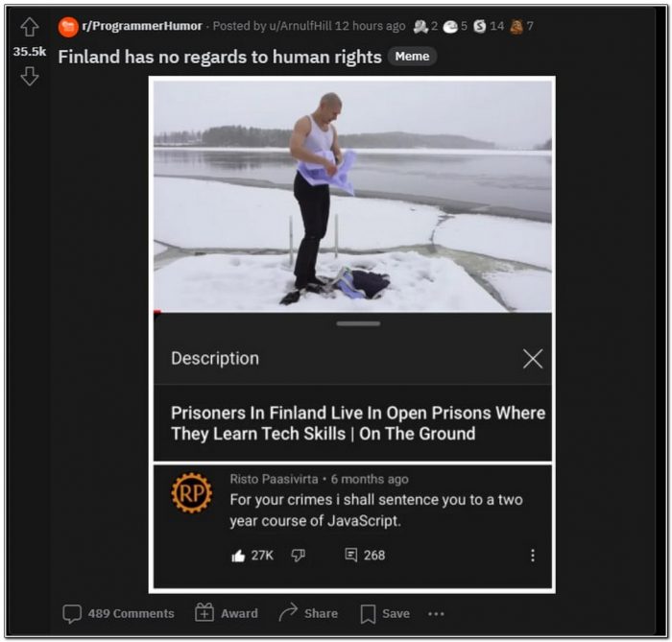Filter by the Meme flair tag
The image size is (672, 642).
click(x=412, y=56)
